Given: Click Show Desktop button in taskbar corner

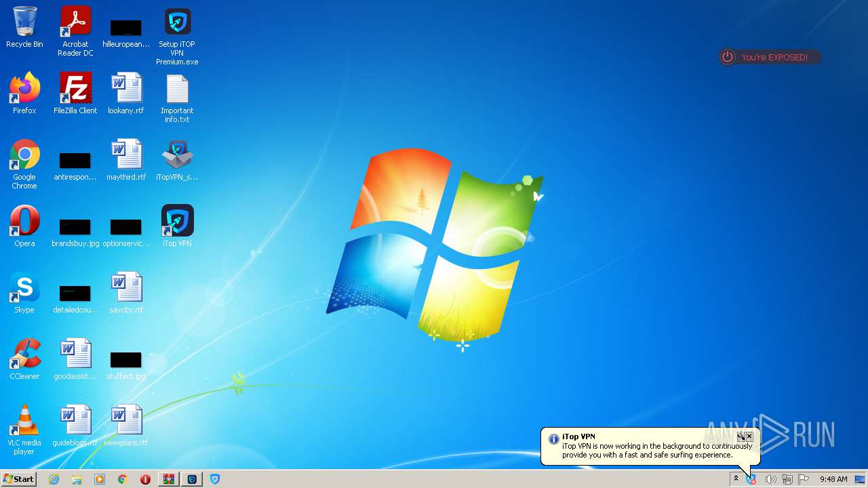Looking at the screenshot, I should (x=860, y=479).
